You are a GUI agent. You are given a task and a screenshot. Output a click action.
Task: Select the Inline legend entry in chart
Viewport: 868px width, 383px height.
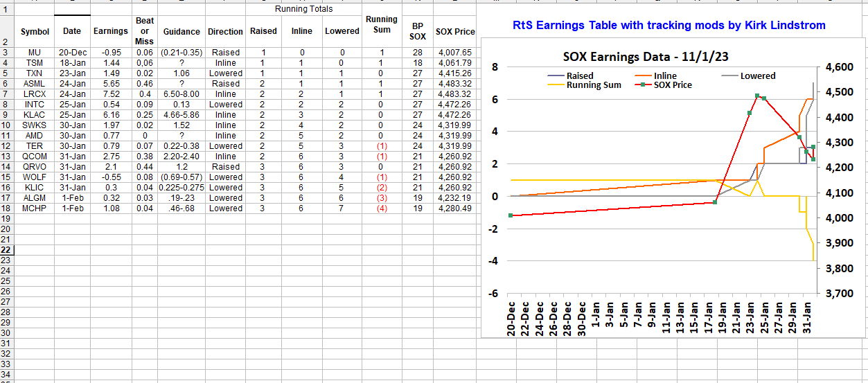click(665, 75)
